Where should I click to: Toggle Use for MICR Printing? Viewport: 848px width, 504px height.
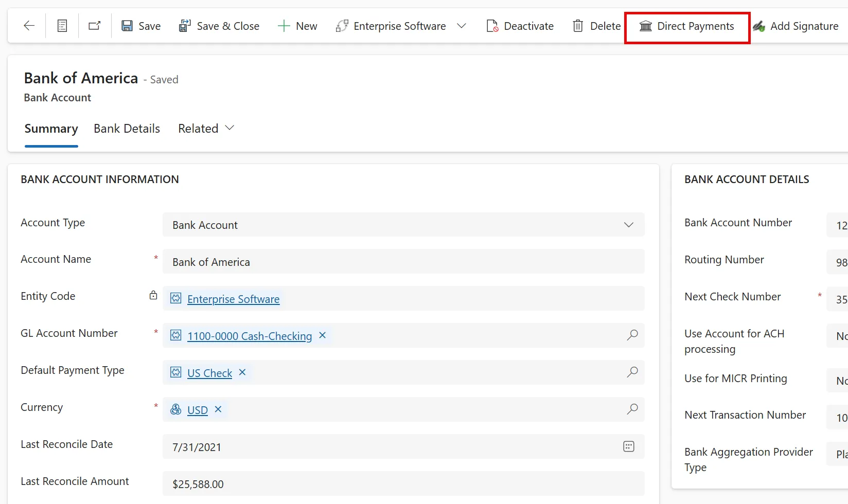(x=837, y=381)
